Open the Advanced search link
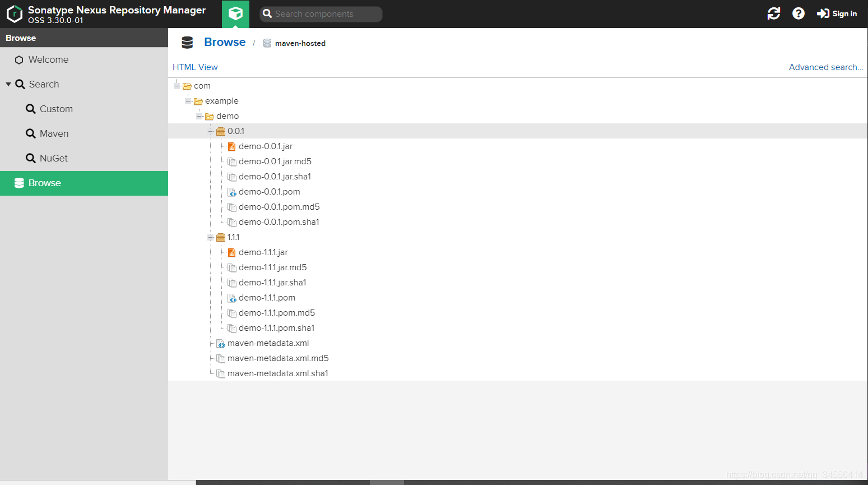868x485 pixels. click(826, 67)
